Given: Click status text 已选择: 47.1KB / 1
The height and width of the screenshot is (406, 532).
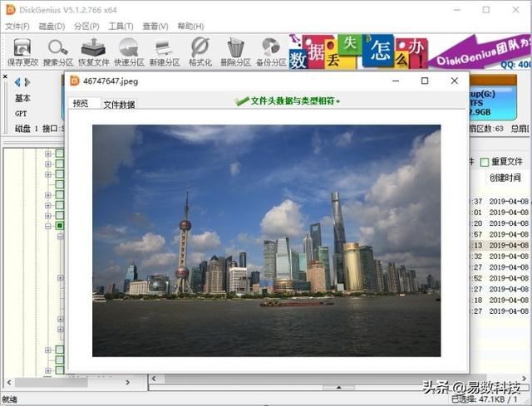Looking at the screenshot, I should pos(485,399).
